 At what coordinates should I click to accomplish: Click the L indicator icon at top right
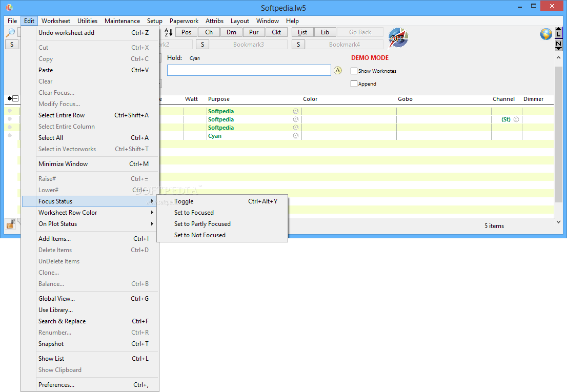tap(559, 32)
